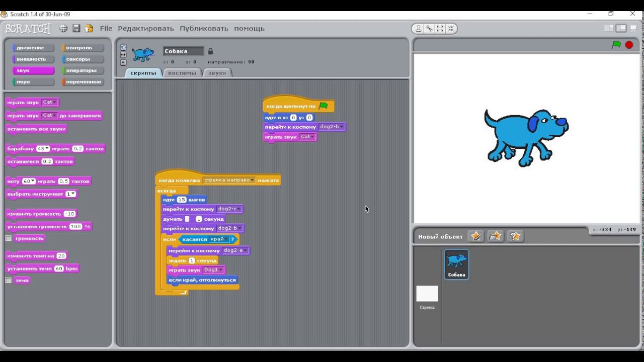Open the операторы block category
The width and height of the screenshot is (644, 362).
(83, 70)
